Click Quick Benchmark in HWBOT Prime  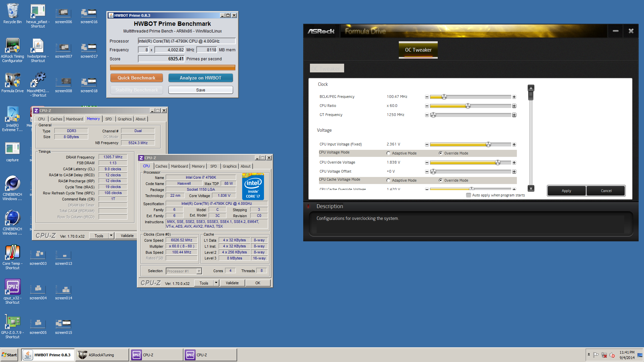137,78
